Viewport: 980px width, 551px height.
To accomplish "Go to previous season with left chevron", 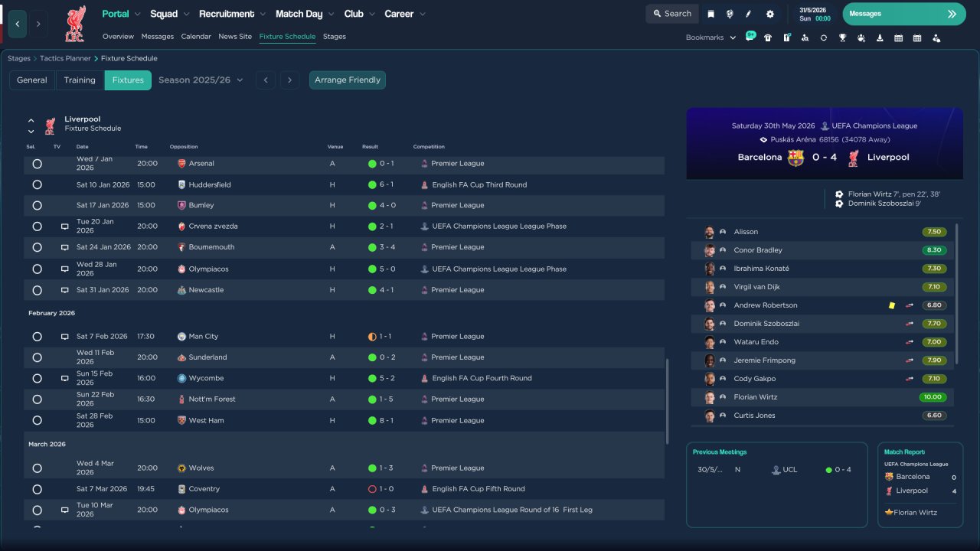I will (266, 80).
